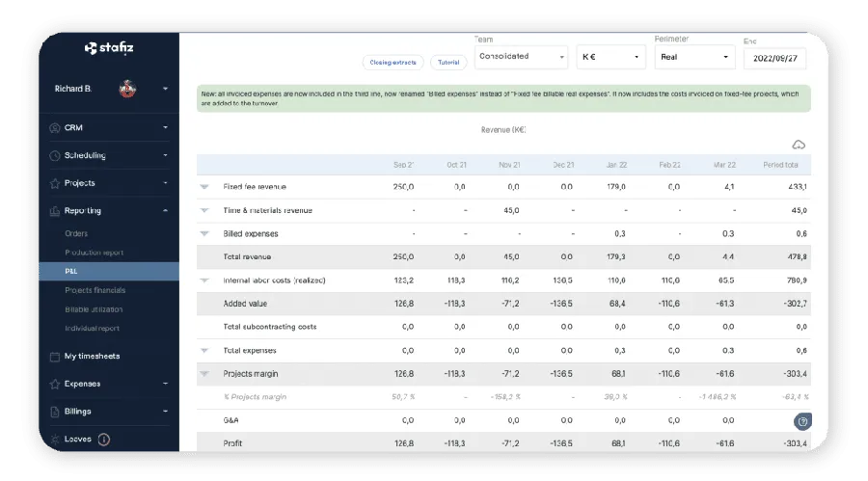Screen dimensions: 868x481
Task: Click the Closing extracts button
Action: tap(393, 62)
